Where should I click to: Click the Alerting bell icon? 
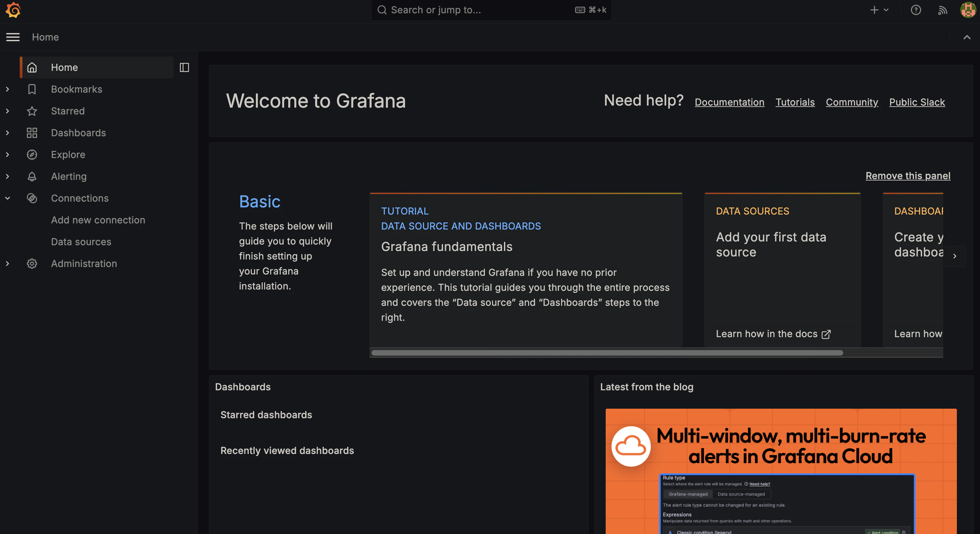coord(32,176)
